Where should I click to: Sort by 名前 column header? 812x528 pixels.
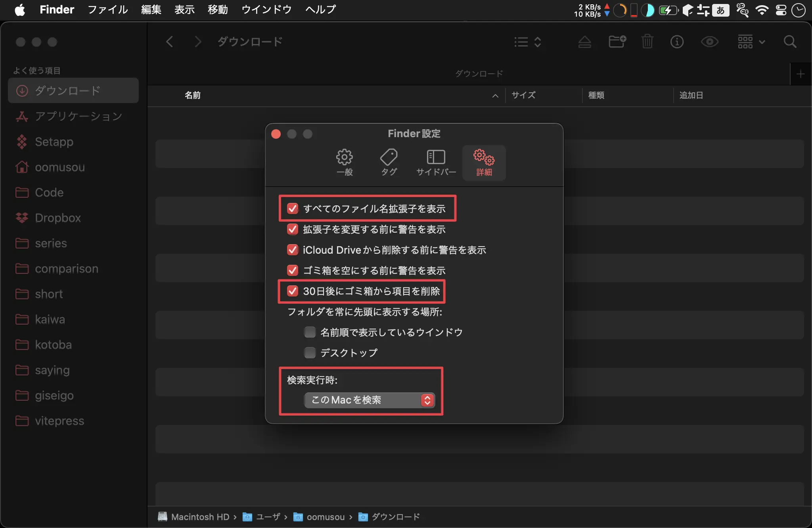192,95
